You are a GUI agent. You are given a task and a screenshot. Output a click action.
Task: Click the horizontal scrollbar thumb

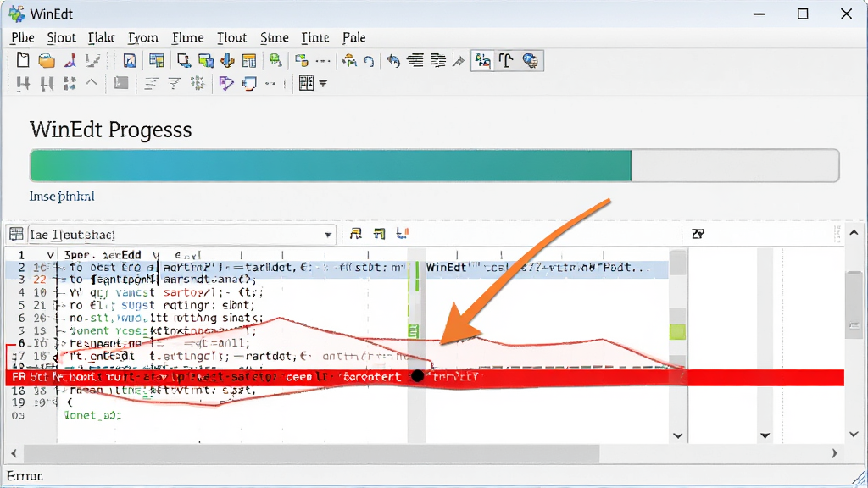pos(312,454)
